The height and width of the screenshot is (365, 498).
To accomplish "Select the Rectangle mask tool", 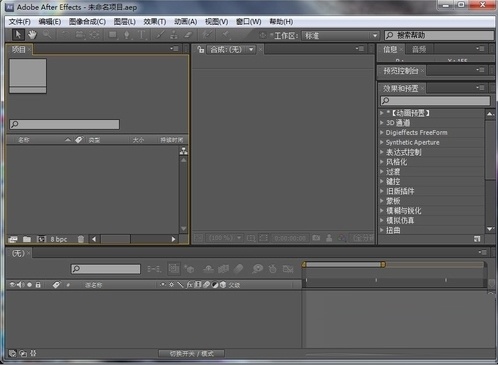I will coord(113,35).
